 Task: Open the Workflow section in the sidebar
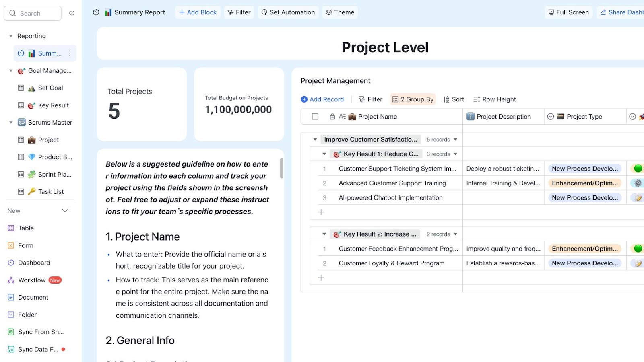31,280
